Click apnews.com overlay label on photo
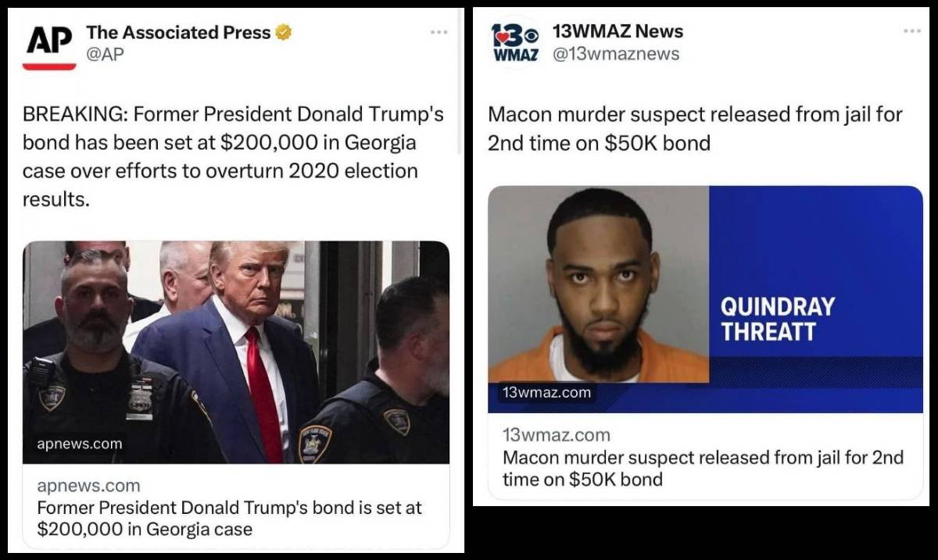The height and width of the screenshot is (560, 938). tap(80, 444)
